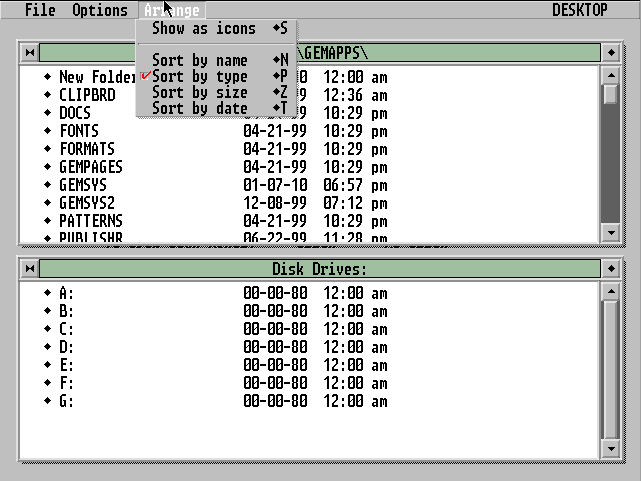
Task: Choose the checked Sort by type option
Action: click(200, 77)
